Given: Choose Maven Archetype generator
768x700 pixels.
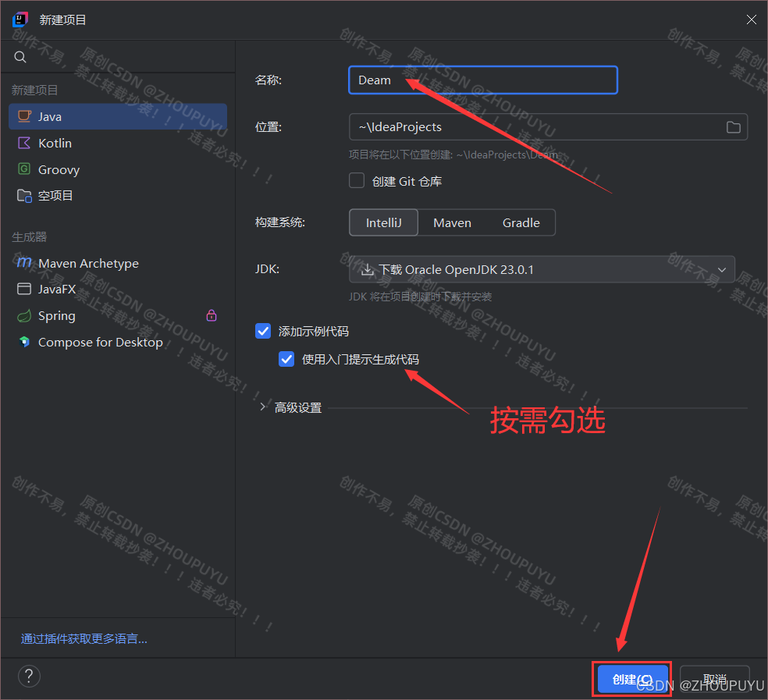Looking at the screenshot, I should tap(118, 263).
